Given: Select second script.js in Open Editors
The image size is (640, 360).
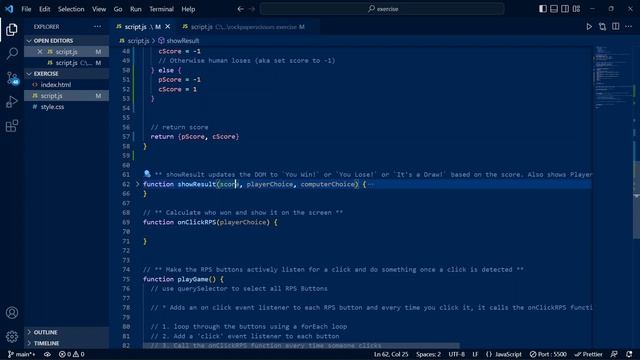Looking at the screenshot, I should click(67, 63).
